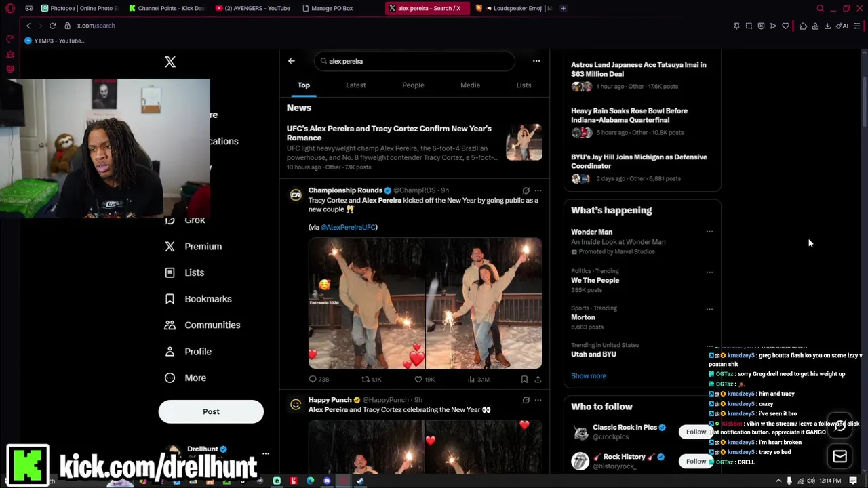Open more menu on Championship Rounds post
Image resolution: width=868 pixels, height=488 pixels.
538,190
